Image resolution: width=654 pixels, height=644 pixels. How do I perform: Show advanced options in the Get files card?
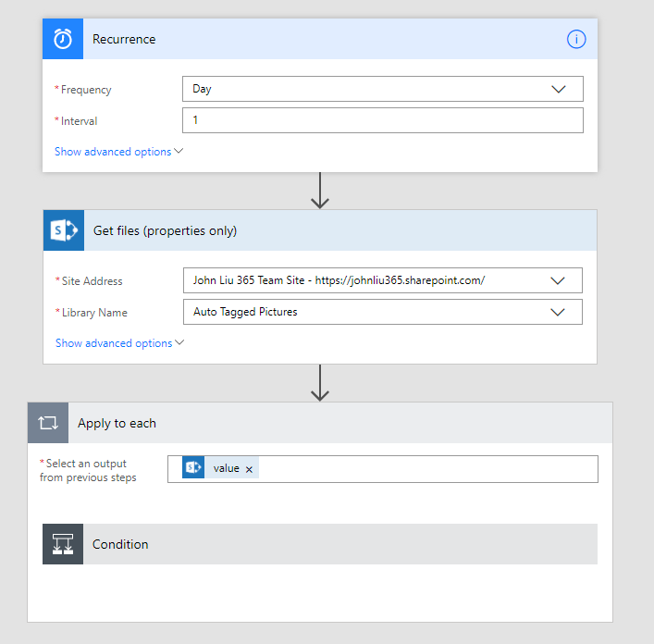coord(119,343)
